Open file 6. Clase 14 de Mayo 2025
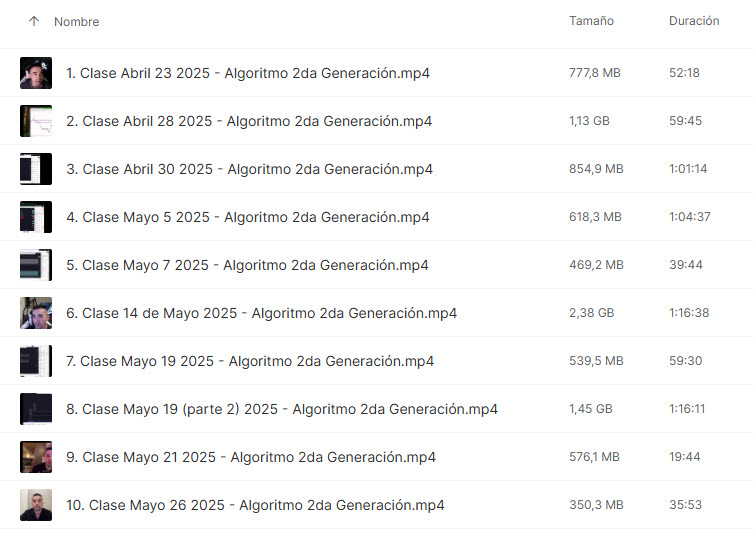The image size is (753, 551). [x=261, y=313]
